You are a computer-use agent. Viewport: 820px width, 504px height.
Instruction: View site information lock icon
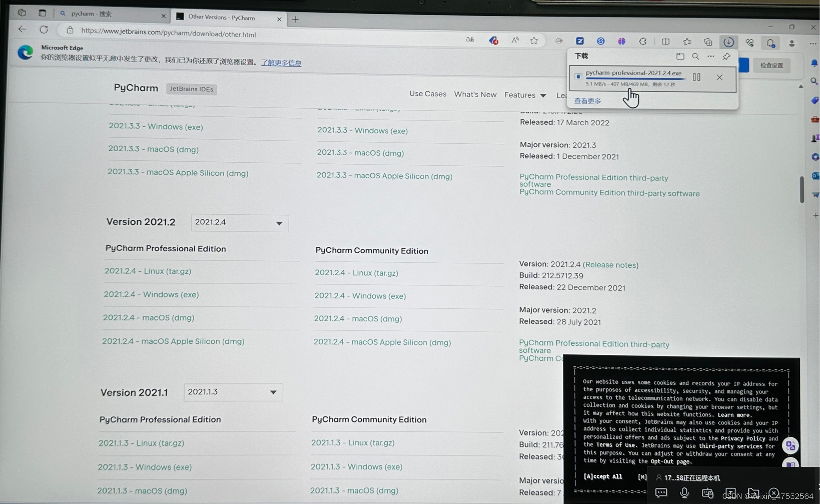click(x=70, y=30)
